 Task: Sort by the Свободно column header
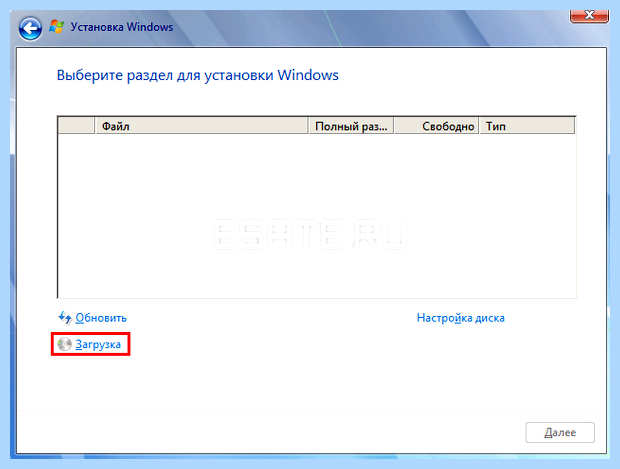[437, 126]
